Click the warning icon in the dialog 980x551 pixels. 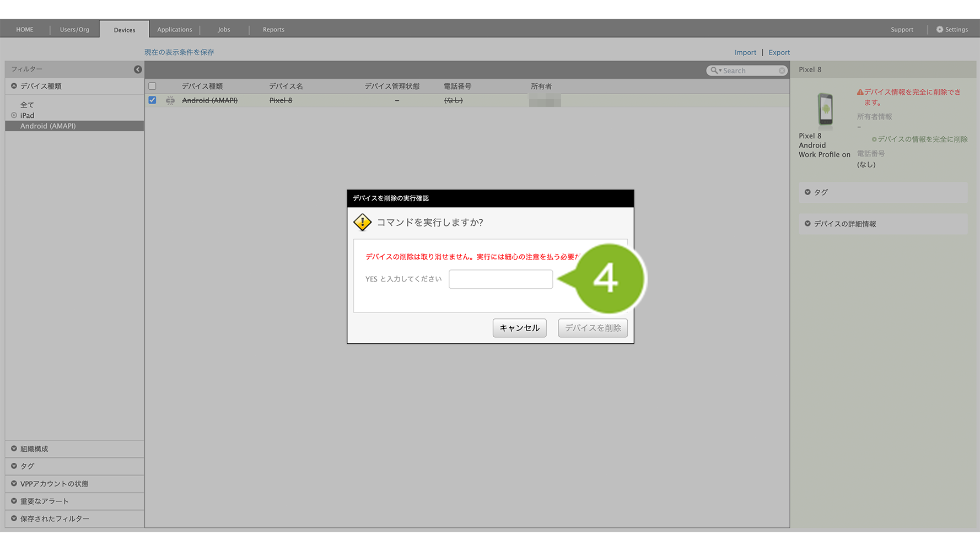coord(362,222)
